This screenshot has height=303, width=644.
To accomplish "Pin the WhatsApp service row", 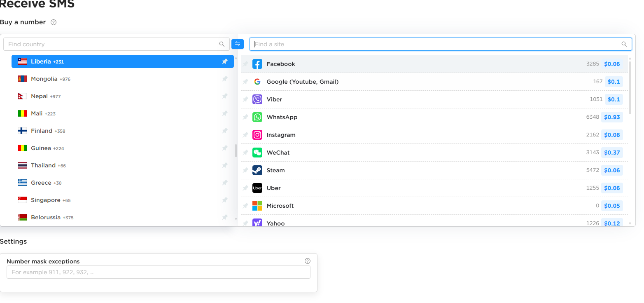I will click(245, 117).
